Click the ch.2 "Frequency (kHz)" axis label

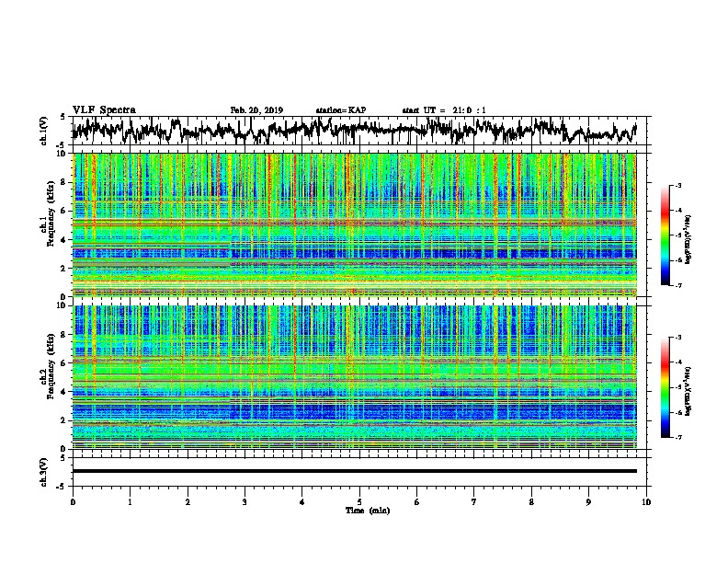click(51, 366)
